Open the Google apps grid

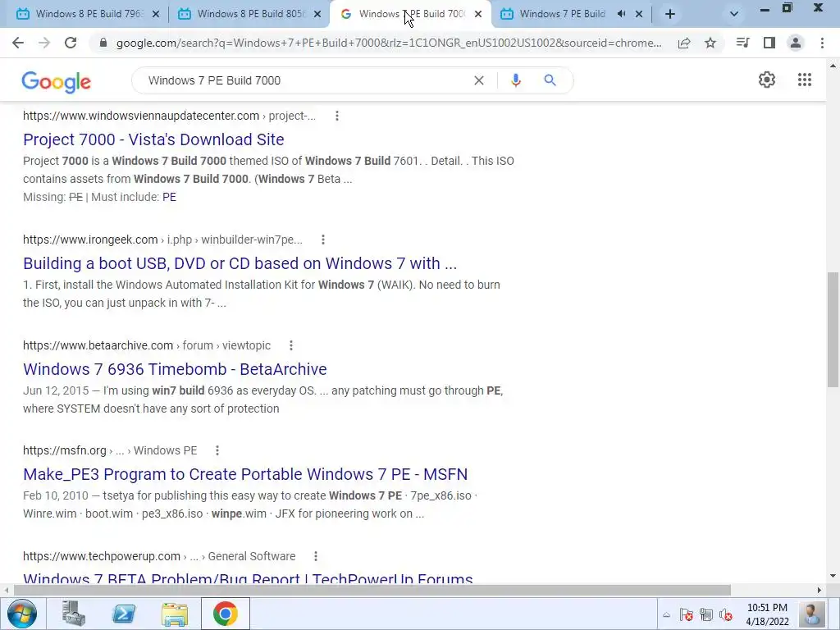[804, 80]
